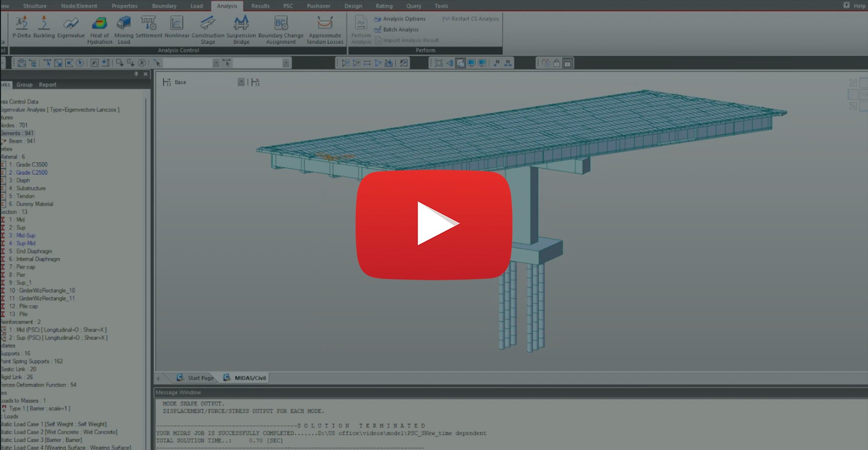Select section '10 : GirderWizRectangle_10'
This screenshot has height=450, width=868.
pos(42,290)
